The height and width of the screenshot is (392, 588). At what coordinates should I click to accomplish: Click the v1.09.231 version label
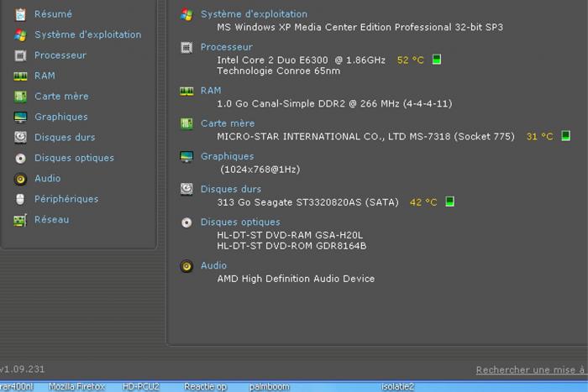point(22,369)
